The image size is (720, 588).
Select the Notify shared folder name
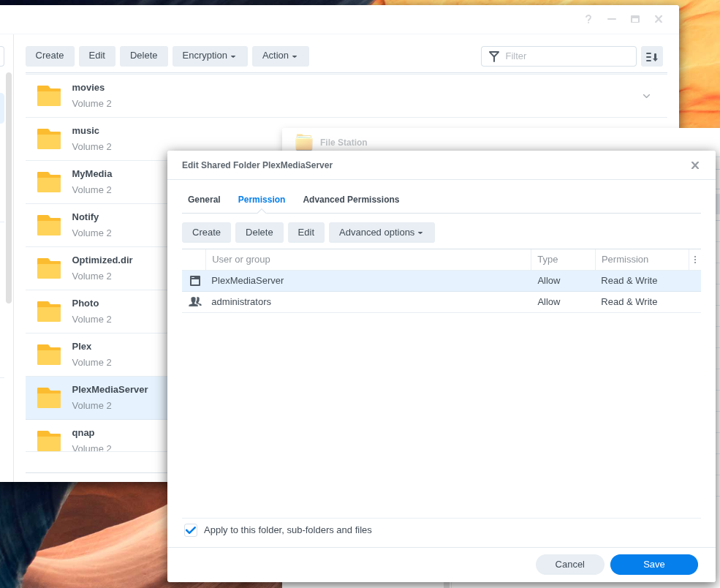pos(86,217)
